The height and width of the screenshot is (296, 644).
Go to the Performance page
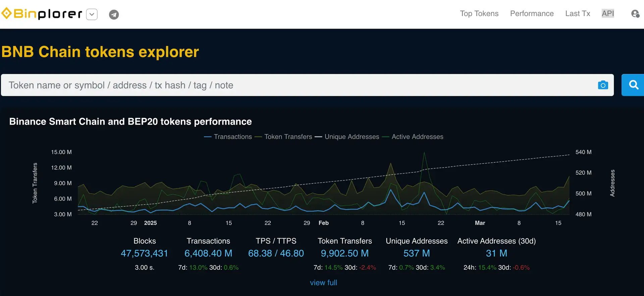coord(532,14)
